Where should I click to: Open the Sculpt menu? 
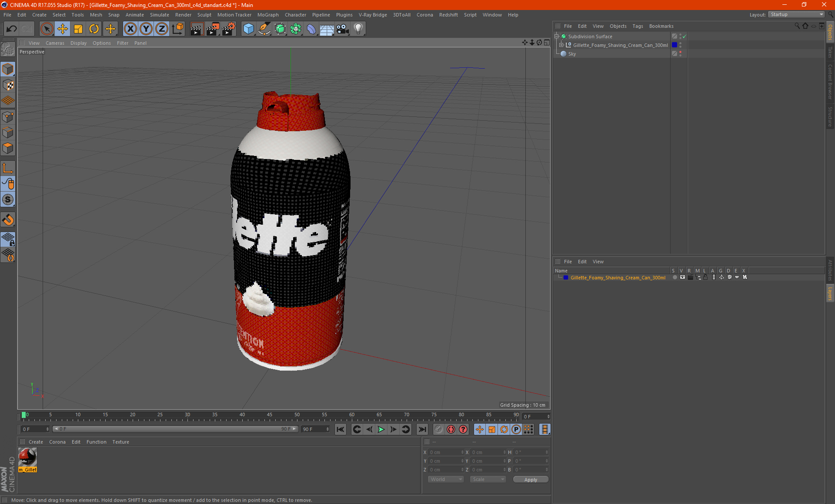tap(204, 15)
